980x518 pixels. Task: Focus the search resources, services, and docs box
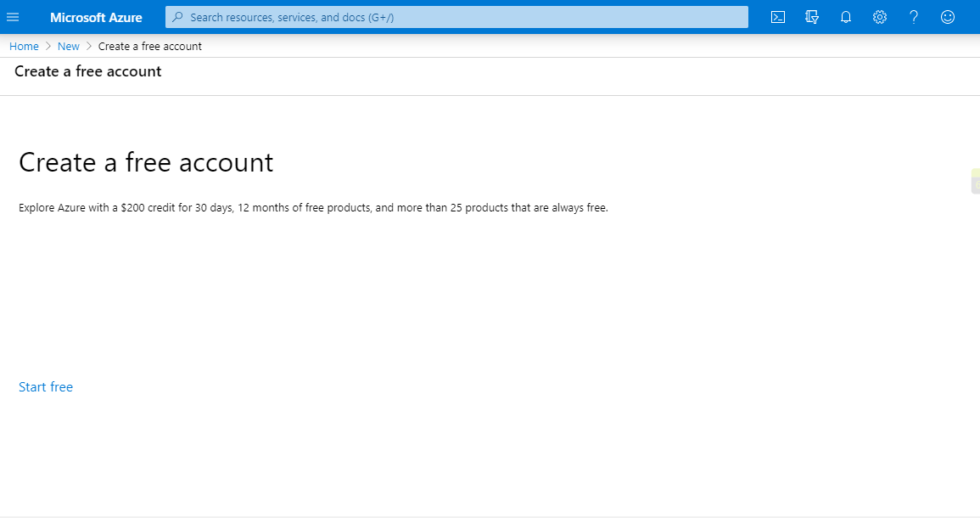(x=456, y=17)
